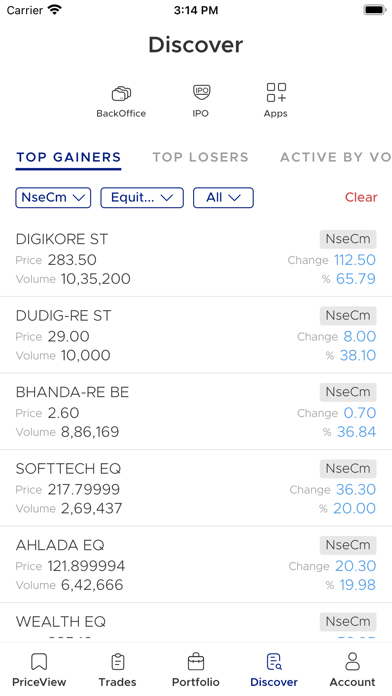Select the Discover icon in bottom bar
Image resolution: width=392 pixels, height=696 pixels.
(274, 662)
